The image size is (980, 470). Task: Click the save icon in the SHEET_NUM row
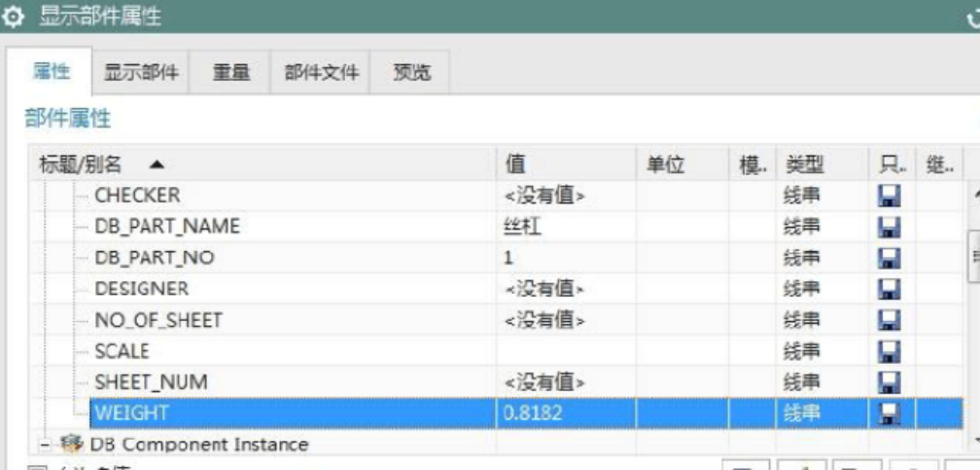(887, 382)
